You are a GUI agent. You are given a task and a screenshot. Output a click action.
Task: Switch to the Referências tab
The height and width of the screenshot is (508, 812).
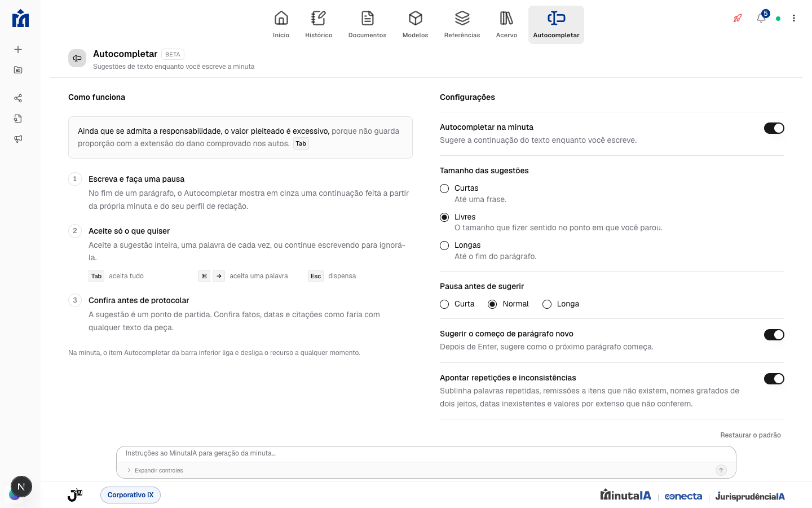tap(462, 25)
